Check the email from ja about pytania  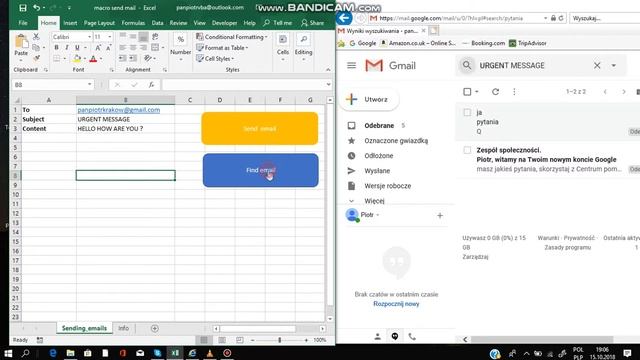point(467,112)
